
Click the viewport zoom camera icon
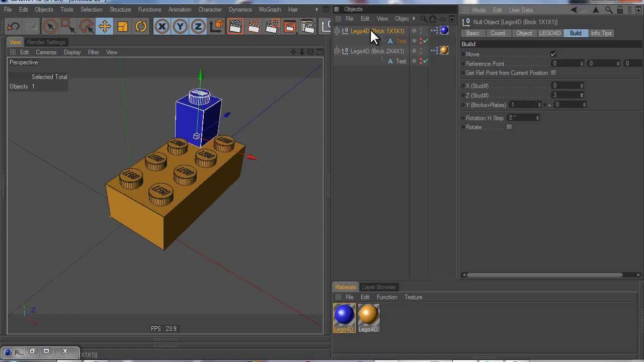[x=302, y=52]
